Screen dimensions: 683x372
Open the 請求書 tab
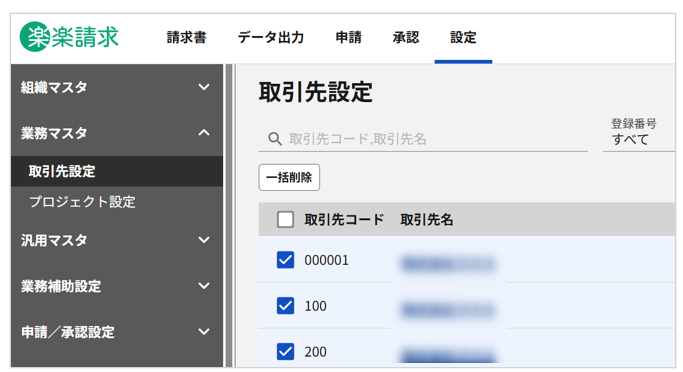tap(186, 37)
